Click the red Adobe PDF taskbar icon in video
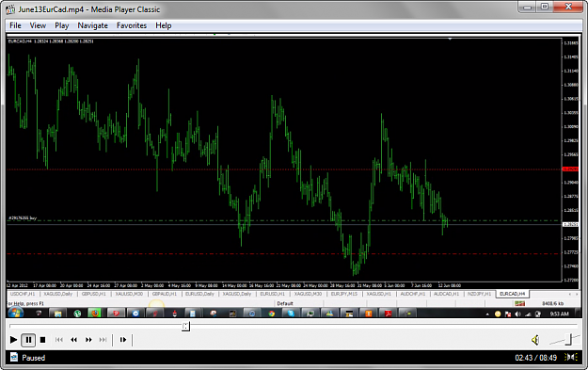Image resolution: width=588 pixels, height=370 pixels. [x=389, y=313]
